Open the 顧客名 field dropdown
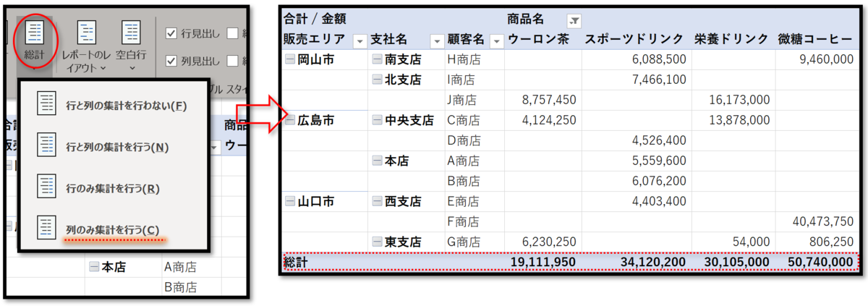The image size is (868, 306). (x=496, y=41)
